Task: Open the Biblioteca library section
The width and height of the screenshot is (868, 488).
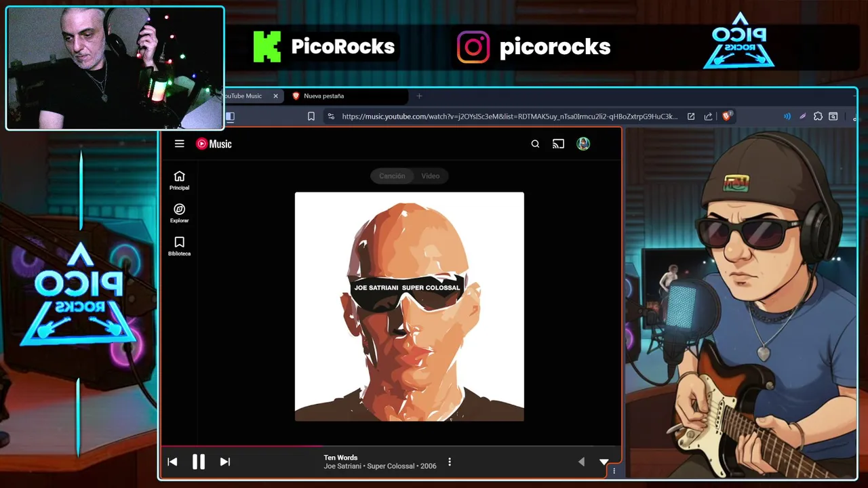Action: pyautogui.click(x=179, y=247)
